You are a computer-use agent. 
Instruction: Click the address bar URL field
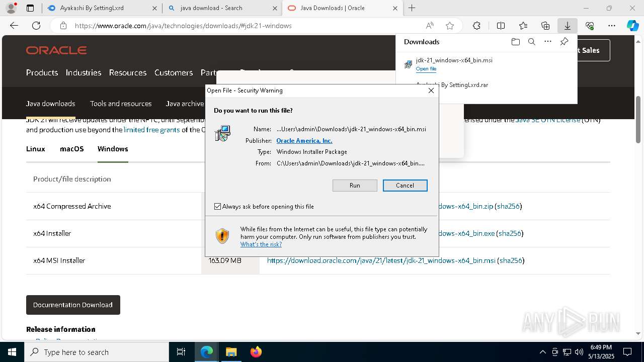(x=247, y=26)
